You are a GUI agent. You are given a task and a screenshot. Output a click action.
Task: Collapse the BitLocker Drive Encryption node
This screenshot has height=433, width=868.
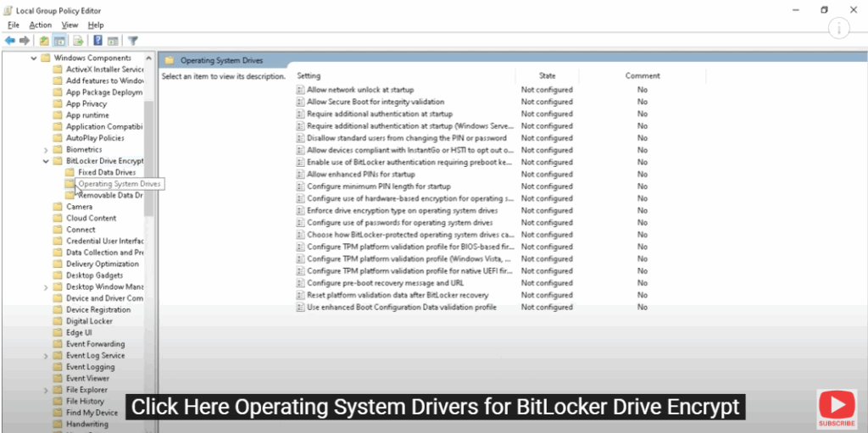pos(46,161)
